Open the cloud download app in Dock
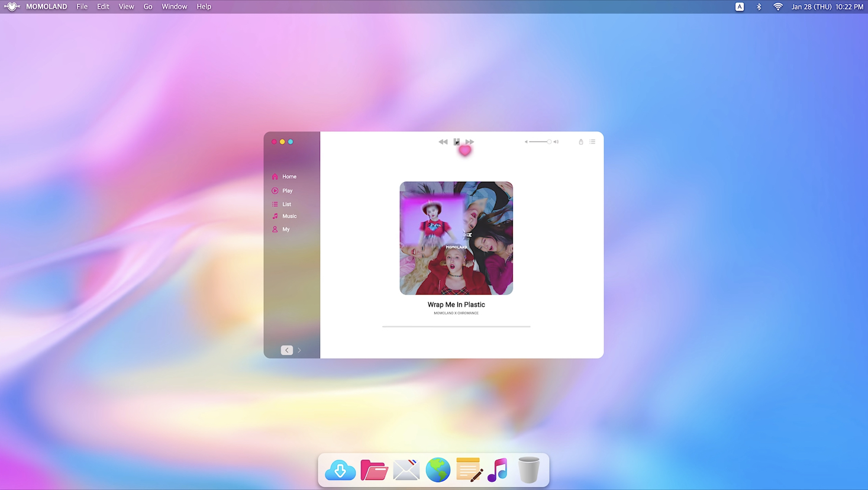This screenshot has height=490, width=868. (x=340, y=470)
